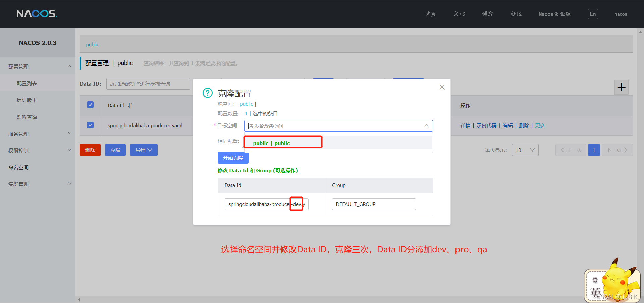Open 示例代码 for the producer config row
This screenshot has height=303, width=644.
(486, 125)
